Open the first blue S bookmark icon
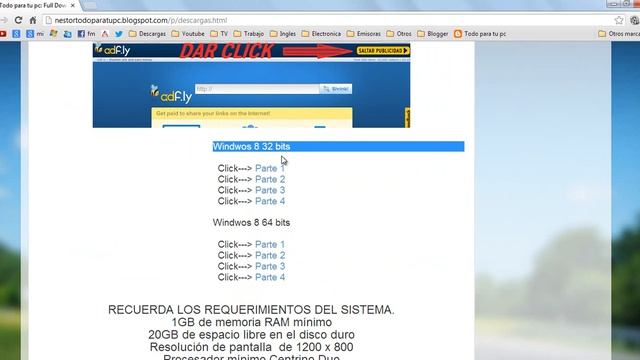 click(x=16, y=34)
